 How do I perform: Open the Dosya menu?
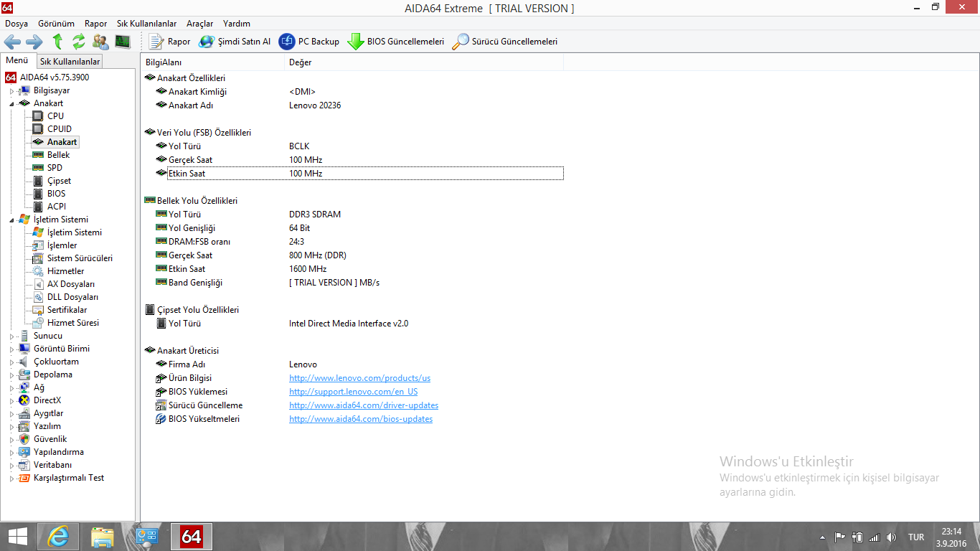(x=17, y=24)
